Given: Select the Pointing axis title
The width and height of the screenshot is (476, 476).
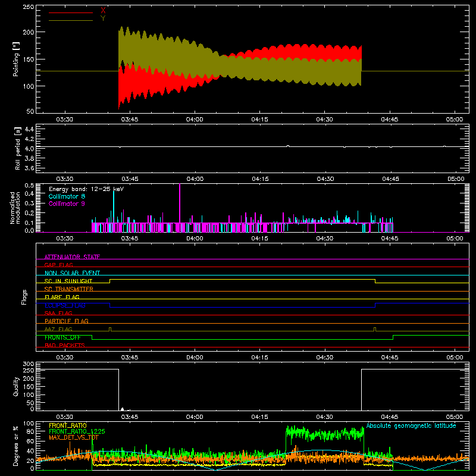Looking at the screenshot, I should pos(16,59).
